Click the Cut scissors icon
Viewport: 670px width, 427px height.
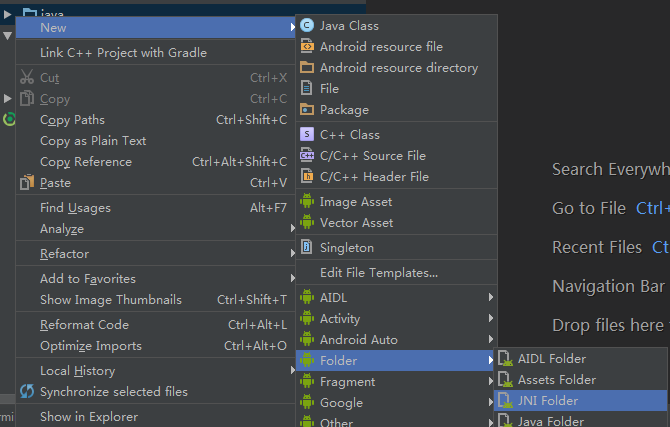(27, 77)
